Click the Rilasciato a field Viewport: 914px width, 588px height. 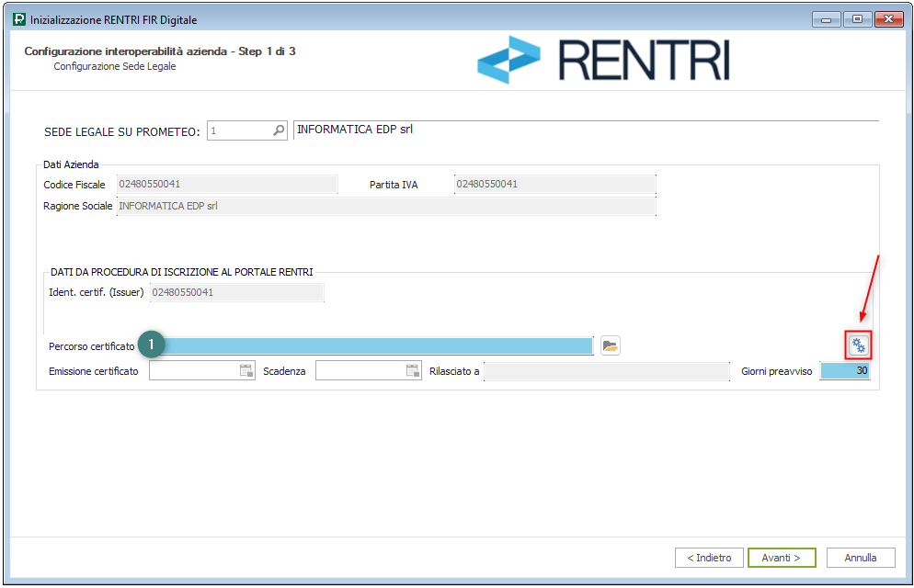(607, 371)
